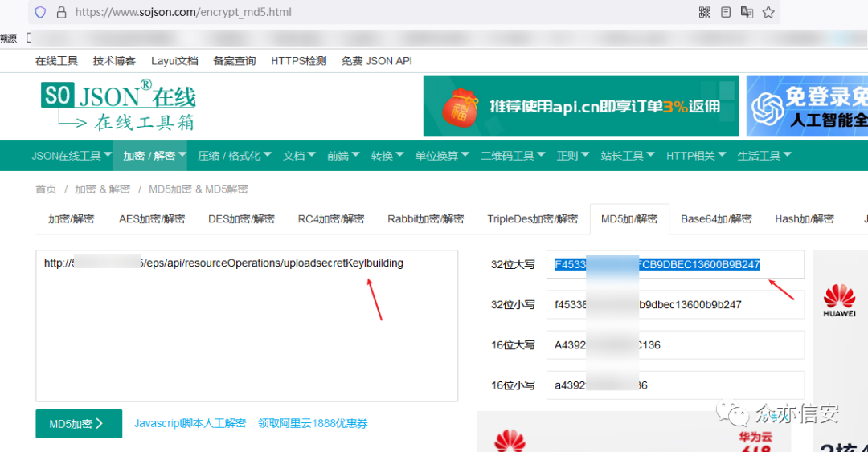Click the Huawei logo advertisement

(x=839, y=302)
